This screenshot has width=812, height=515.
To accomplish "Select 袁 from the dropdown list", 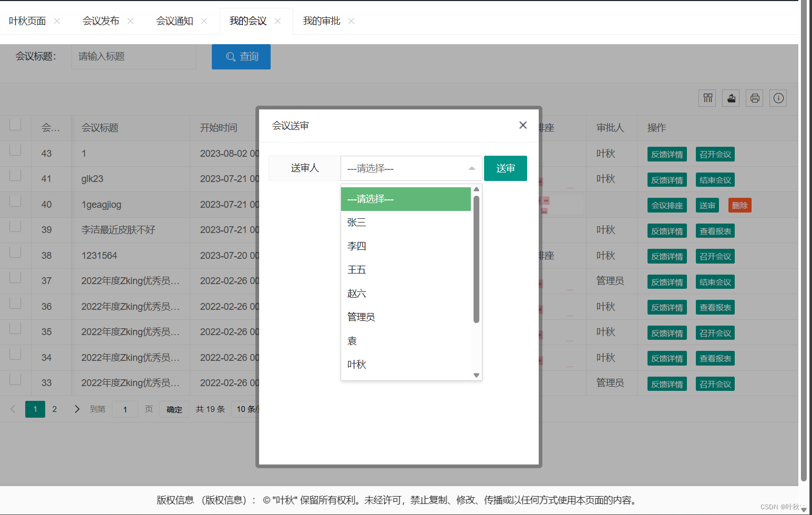I will 406,341.
